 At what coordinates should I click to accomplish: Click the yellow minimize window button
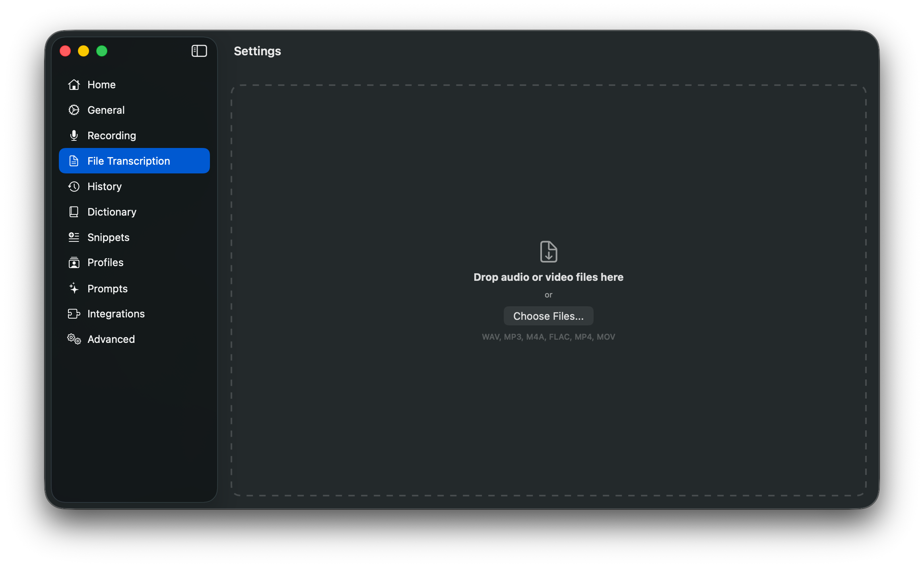click(x=83, y=51)
